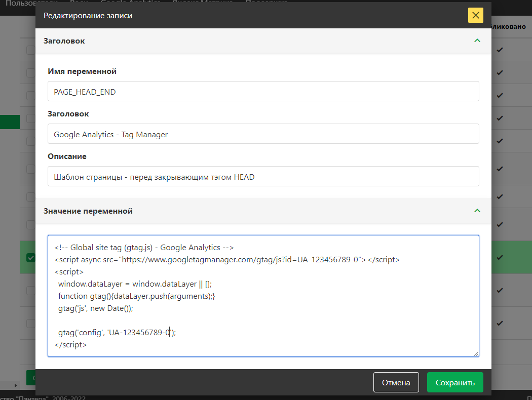Collapse the Заголовок section chevron
The image size is (532, 400).
click(477, 41)
